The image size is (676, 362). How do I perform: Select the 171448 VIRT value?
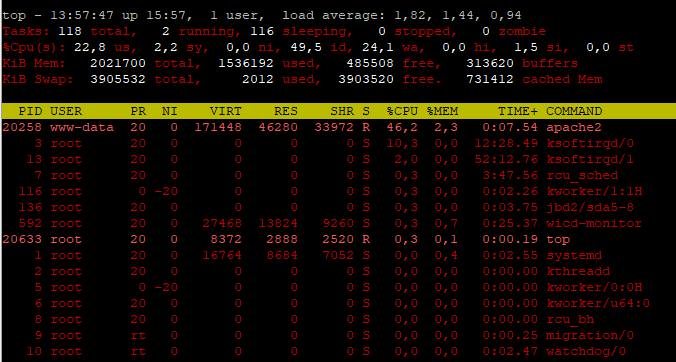point(218,127)
